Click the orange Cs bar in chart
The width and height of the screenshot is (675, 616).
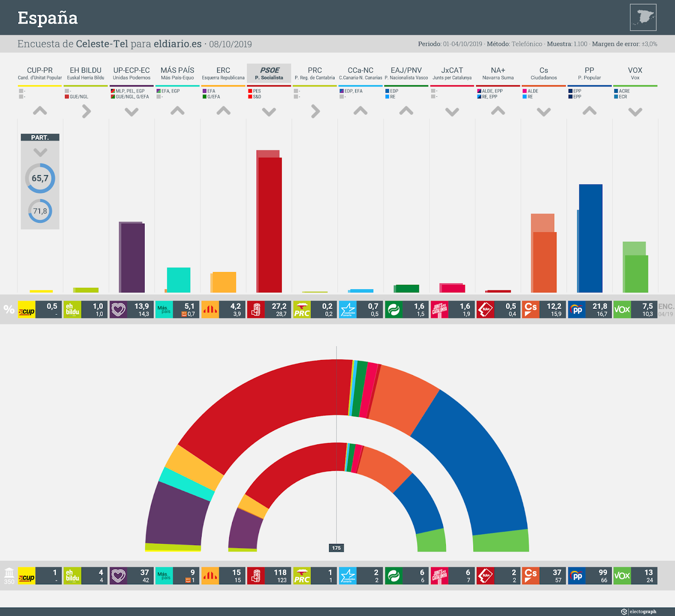(545, 262)
